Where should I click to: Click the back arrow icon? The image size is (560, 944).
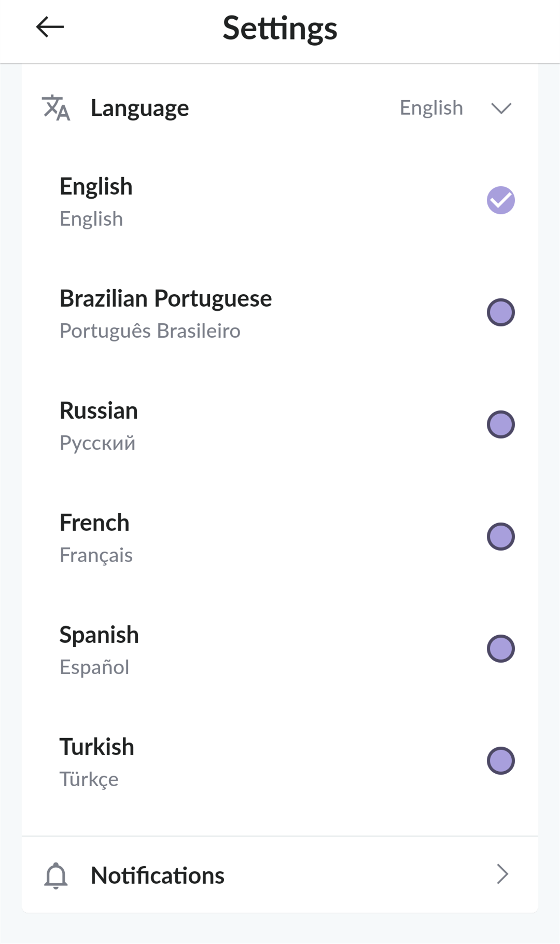point(50,27)
